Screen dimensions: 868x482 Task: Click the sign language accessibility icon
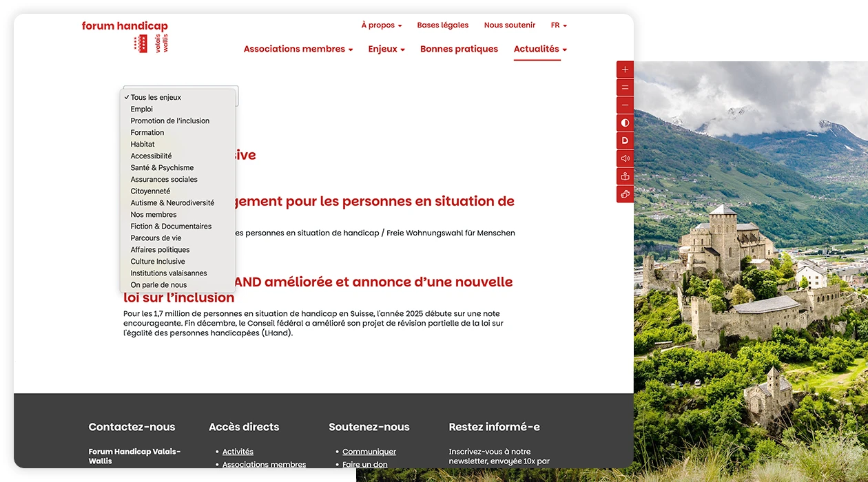[624, 176]
